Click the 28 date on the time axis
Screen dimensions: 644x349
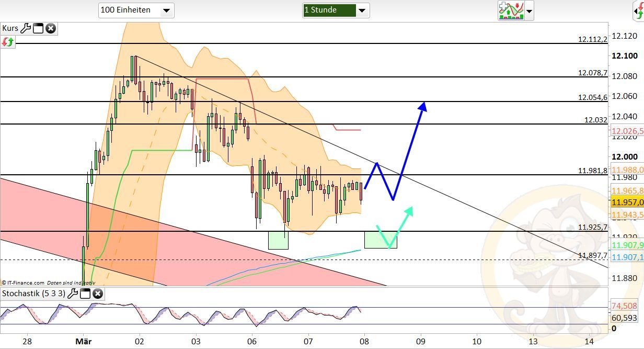pos(27,341)
